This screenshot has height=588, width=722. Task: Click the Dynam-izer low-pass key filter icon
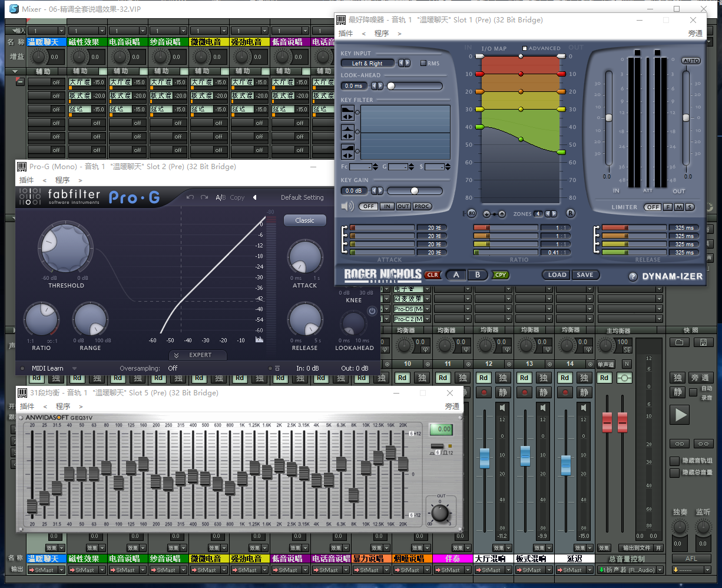point(347,114)
